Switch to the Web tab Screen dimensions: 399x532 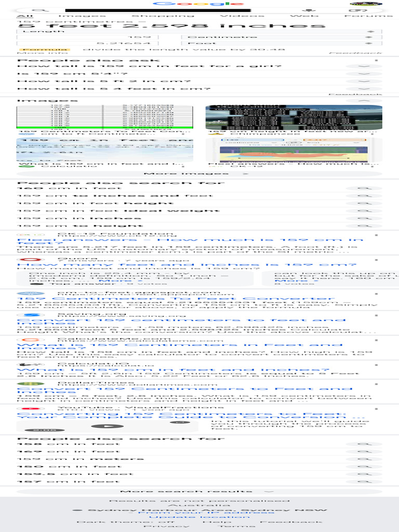click(x=304, y=16)
